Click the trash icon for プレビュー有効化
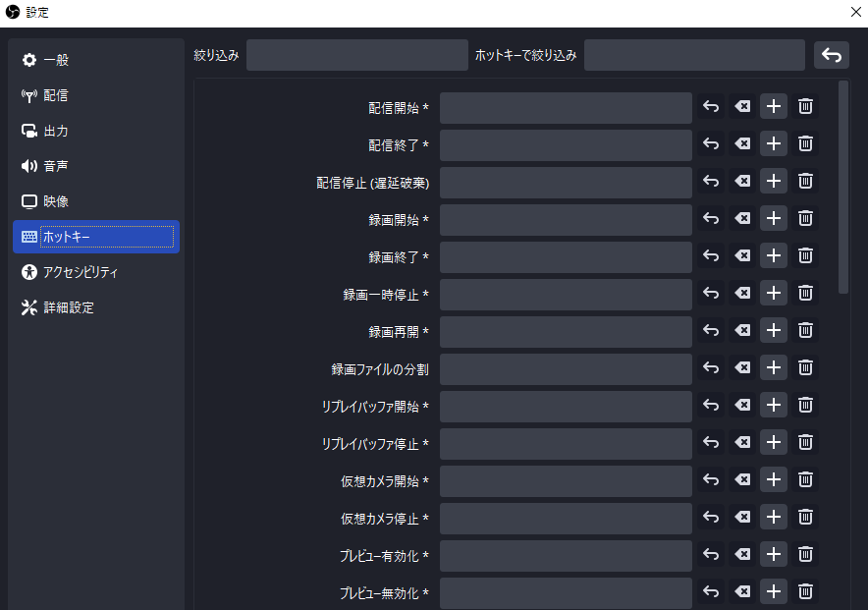Viewport: 868px width, 610px height. point(805,554)
